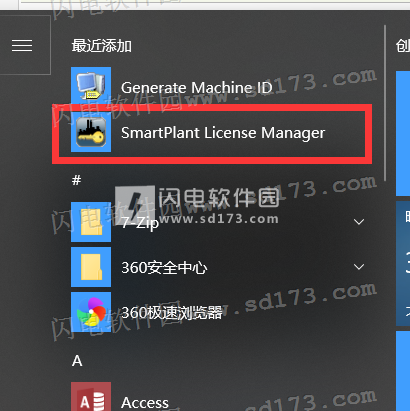
Task: Click the 7-Zip folder icon
Action: tap(91, 222)
